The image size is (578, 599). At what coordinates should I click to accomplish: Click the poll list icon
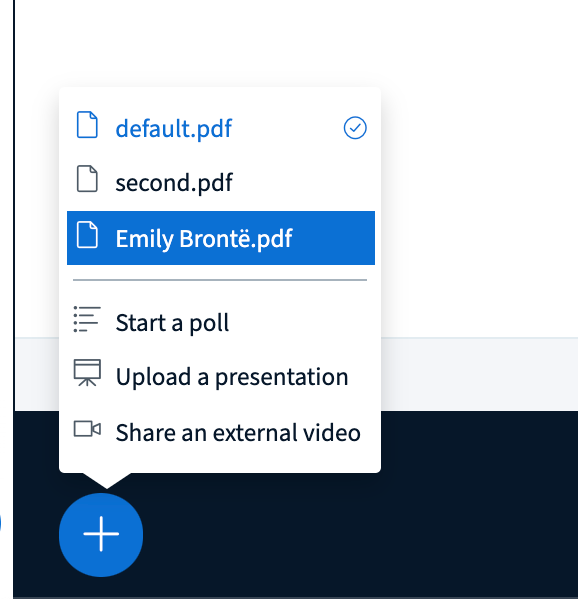[x=87, y=319]
